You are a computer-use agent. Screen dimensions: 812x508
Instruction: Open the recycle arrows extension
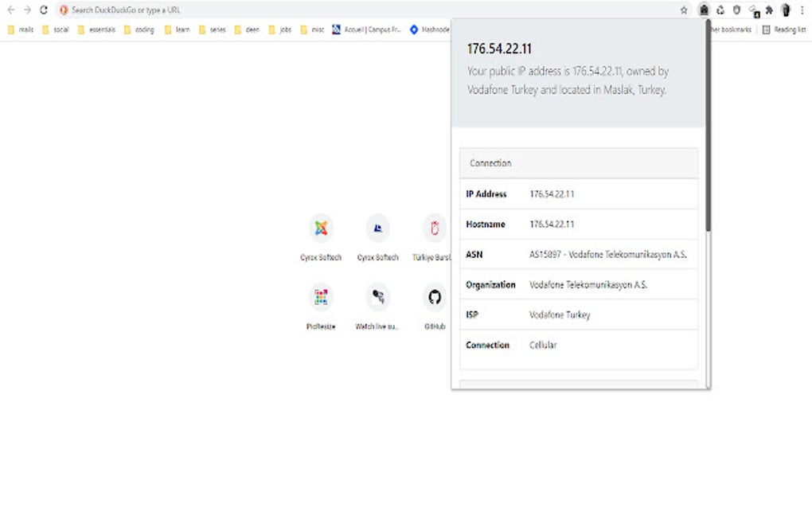(720, 10)
